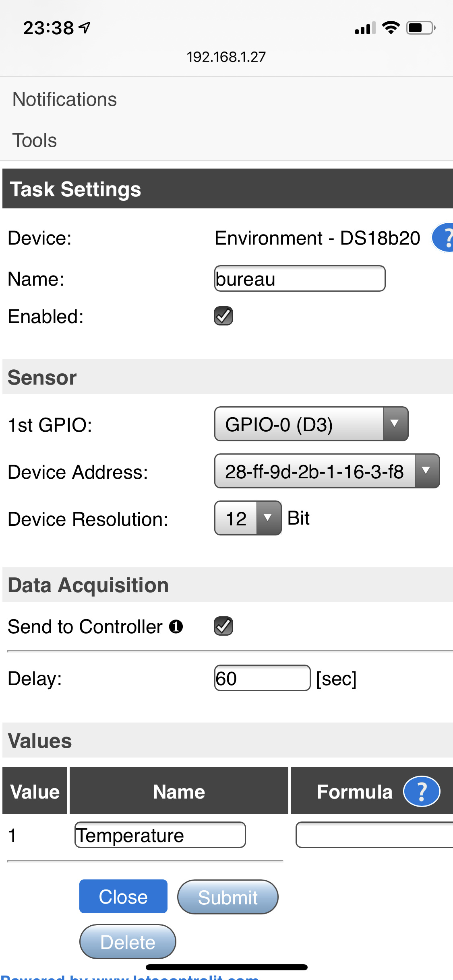This screenshot has width=453, height=980.
Task: Toggle the Send to Controller checkbox
Action: [x=223, y=626]
